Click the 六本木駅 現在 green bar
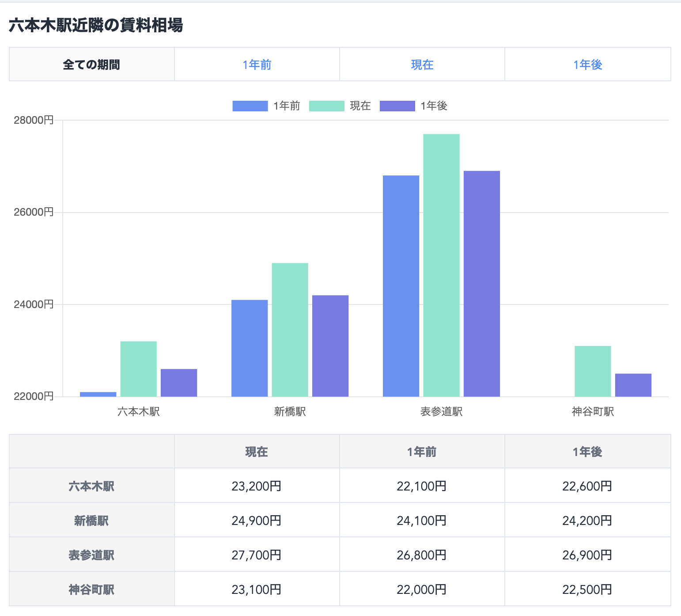681x616 pixels. [139, 369]
